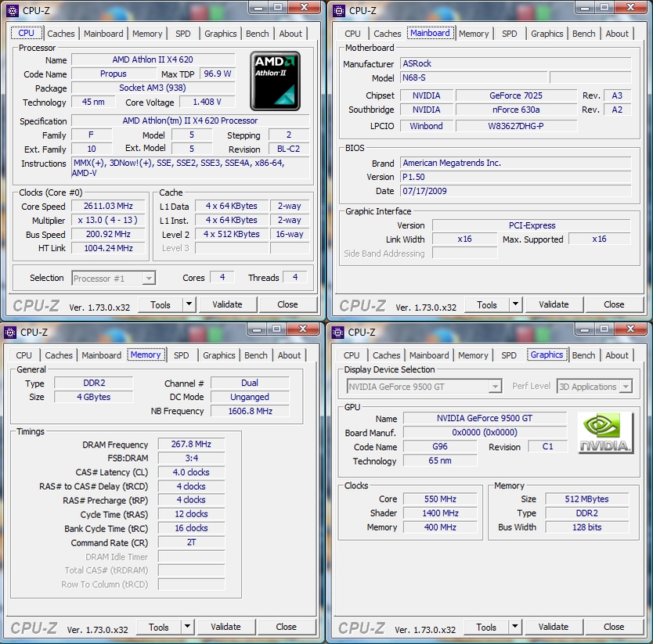Click the CPU-Z title icon in Graphics window

pos(337,333)
